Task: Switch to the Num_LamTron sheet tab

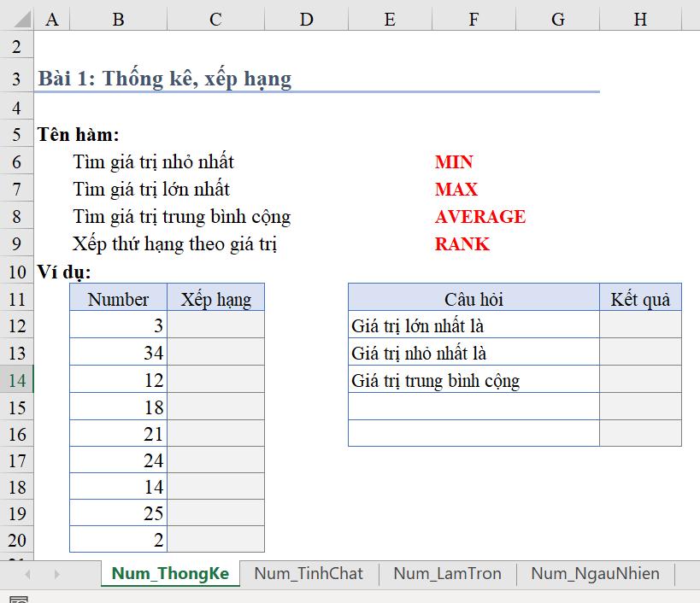Action: (447, 574)
